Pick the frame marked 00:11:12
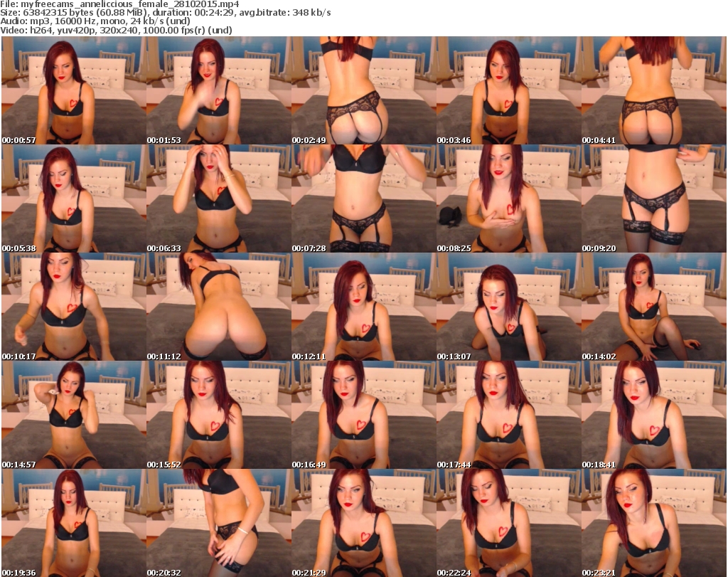 (219, 307)
